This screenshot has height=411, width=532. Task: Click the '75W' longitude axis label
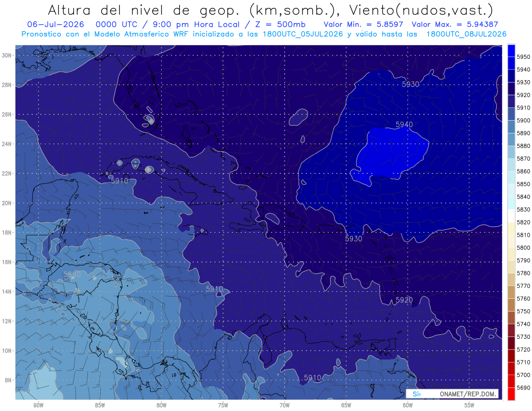click(x=223, y=405)
